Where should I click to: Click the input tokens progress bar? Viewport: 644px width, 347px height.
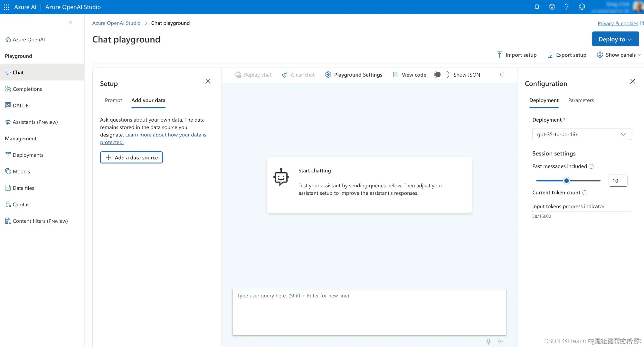tap(582, 211)
